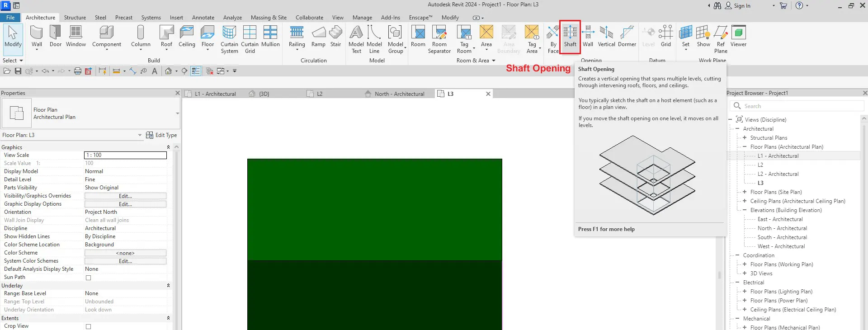Select the Stair tool

pyautogui.click(x=335, y=36)
